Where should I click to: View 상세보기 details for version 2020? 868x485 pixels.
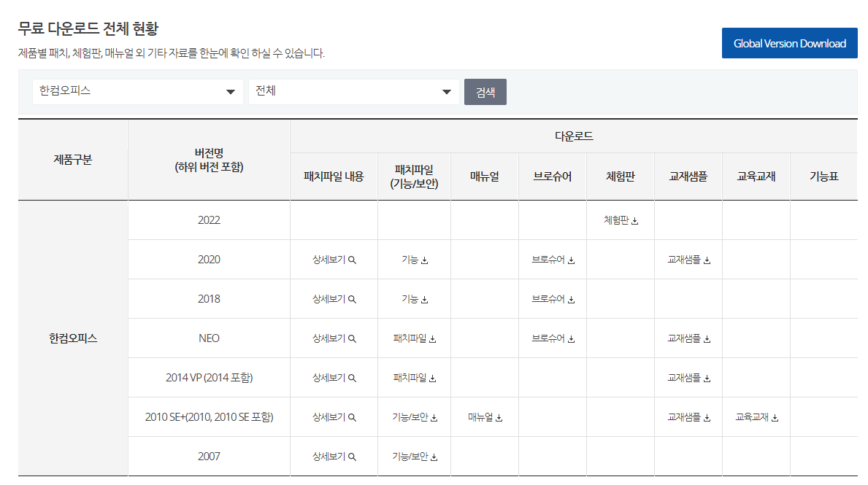coord(334,260)
